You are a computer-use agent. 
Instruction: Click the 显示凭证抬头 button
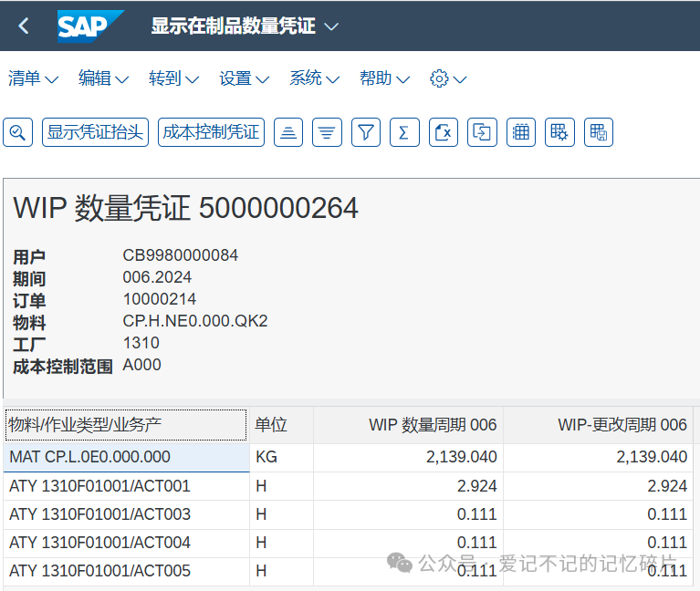pos(95,132)
